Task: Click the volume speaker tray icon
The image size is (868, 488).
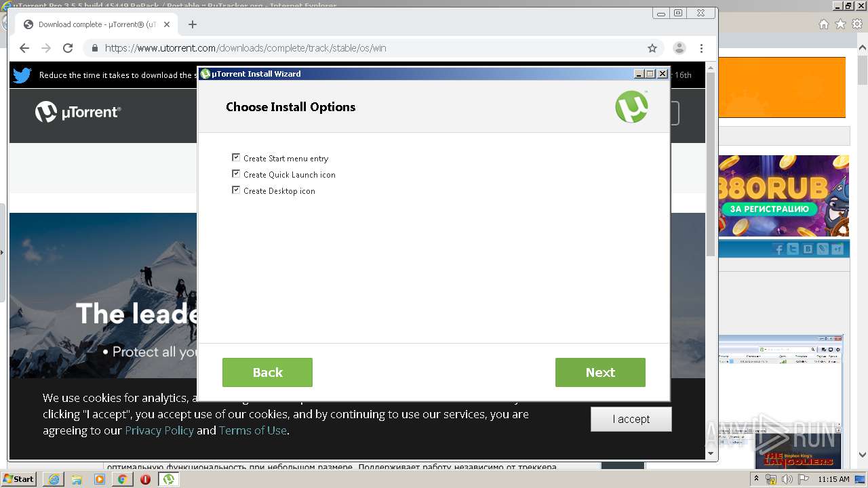Action: [787, 480]
